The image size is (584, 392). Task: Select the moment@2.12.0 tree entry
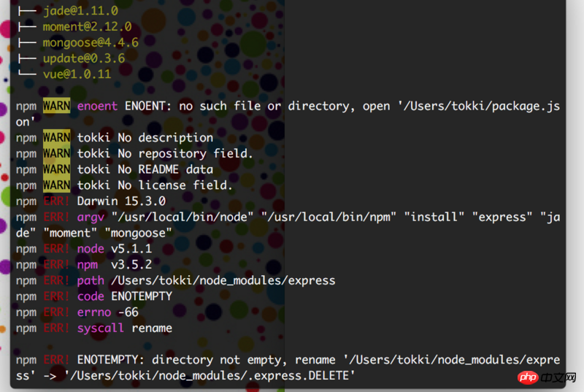coord(87,27)
